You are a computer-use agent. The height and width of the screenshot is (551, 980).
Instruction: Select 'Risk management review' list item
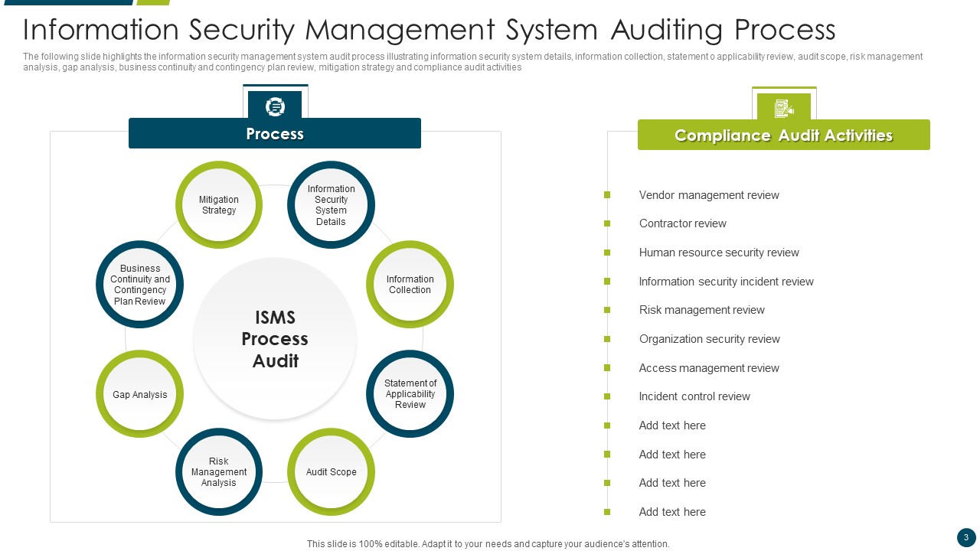pos(702,310)
